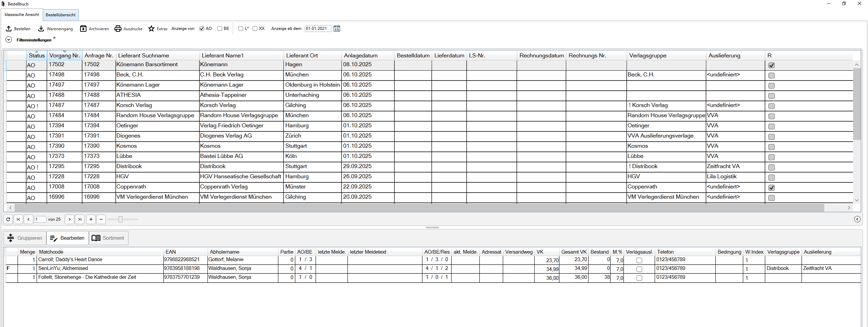Select Follett; Stonehenge article row
This screenshot has width=868, height=327.
click(433, 278)
